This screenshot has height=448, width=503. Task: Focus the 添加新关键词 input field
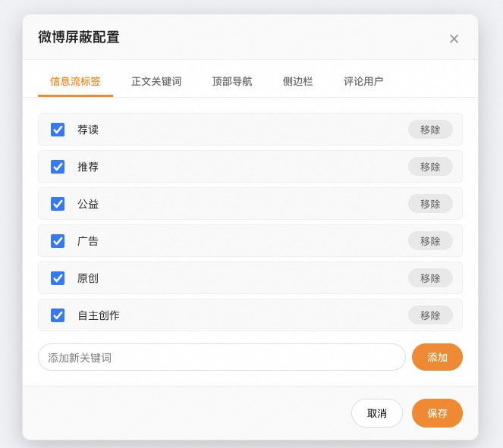tap(222, 357)
